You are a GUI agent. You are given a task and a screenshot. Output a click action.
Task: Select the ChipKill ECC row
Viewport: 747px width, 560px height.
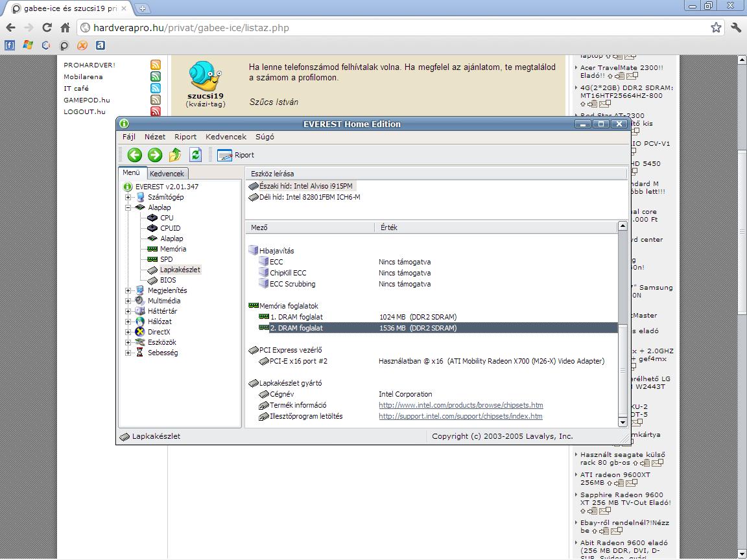pyautogui.click(x=432, y=273)
